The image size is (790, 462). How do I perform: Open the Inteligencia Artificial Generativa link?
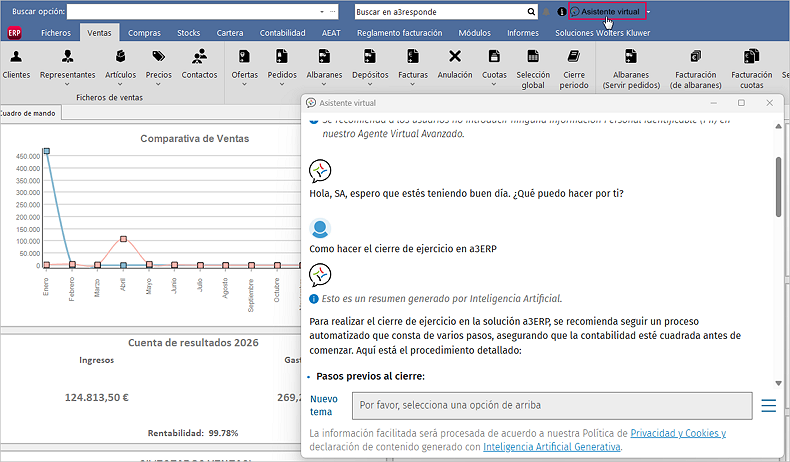click(x=552, y=447)
